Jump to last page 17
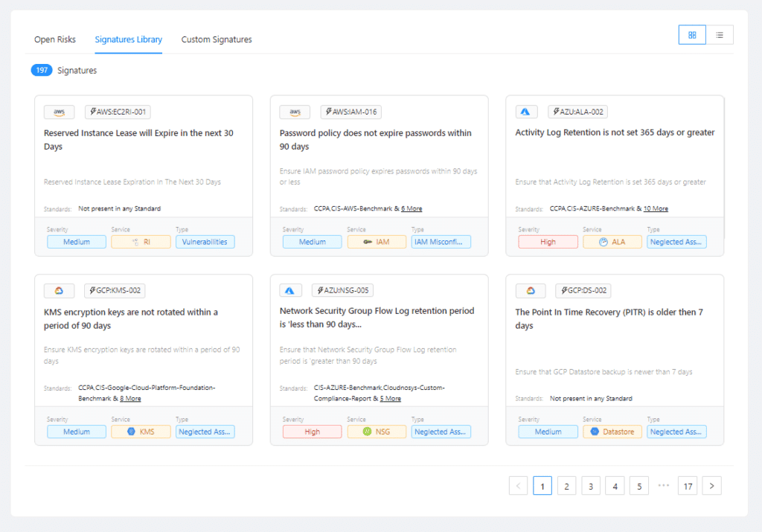This screenshot has height=532, width=762. point(688,486)
